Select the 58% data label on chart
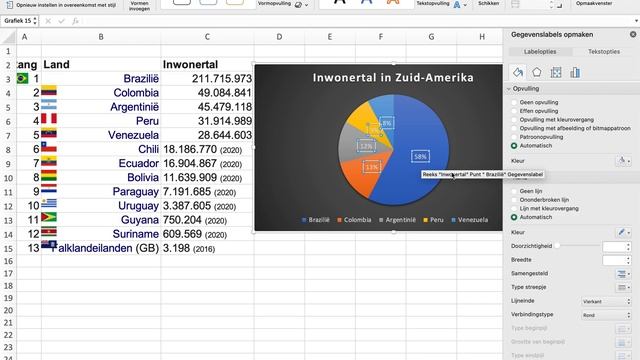 pos(420,156)
